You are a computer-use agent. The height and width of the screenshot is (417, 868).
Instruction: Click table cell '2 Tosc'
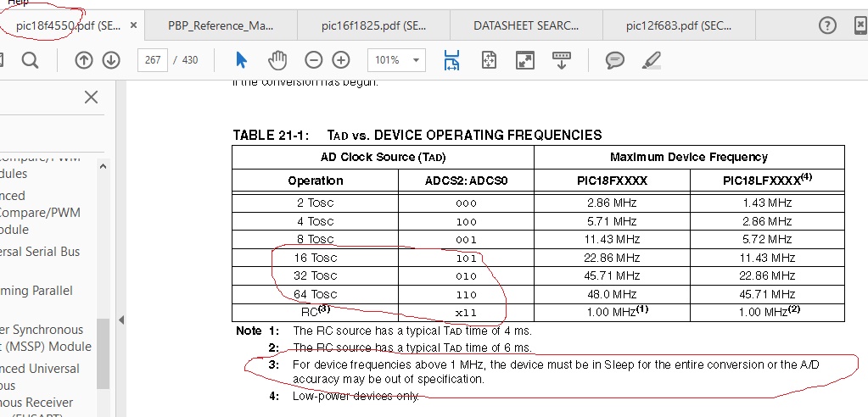pos(315,203)
